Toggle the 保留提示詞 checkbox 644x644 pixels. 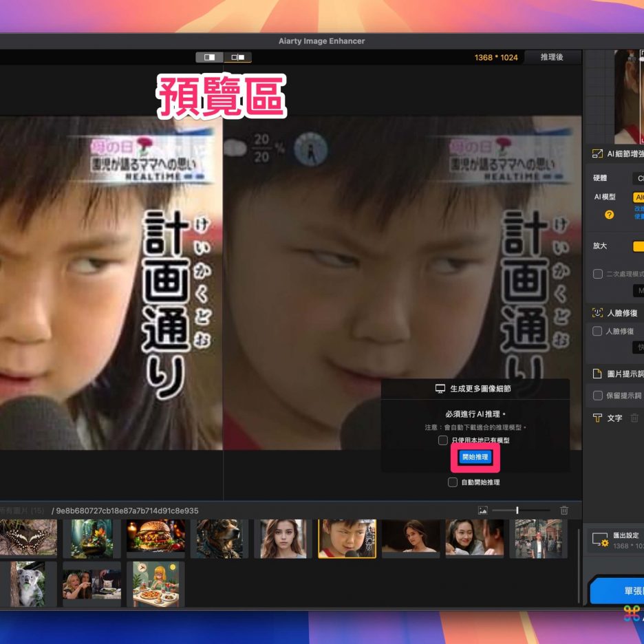(597, 396)
